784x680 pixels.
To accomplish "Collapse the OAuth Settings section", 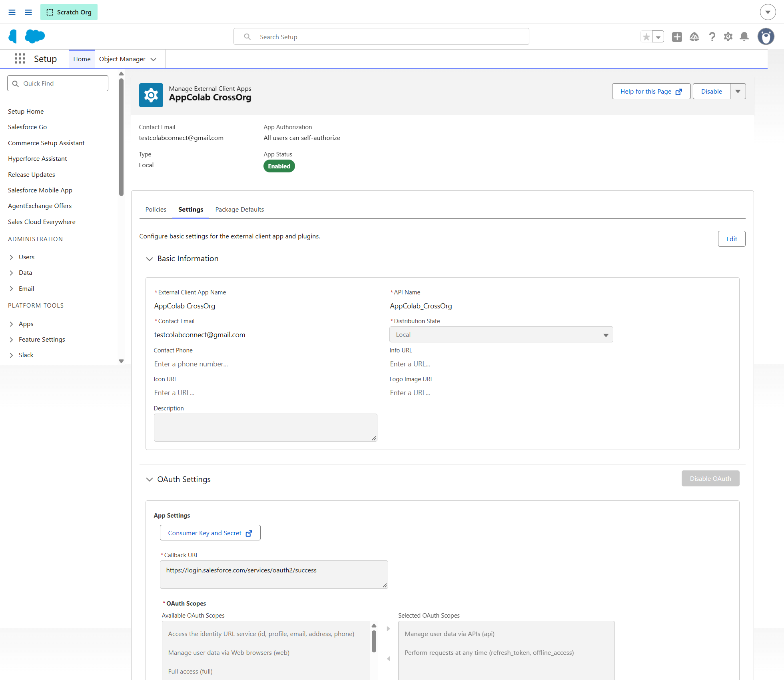I will click(150, 480).
